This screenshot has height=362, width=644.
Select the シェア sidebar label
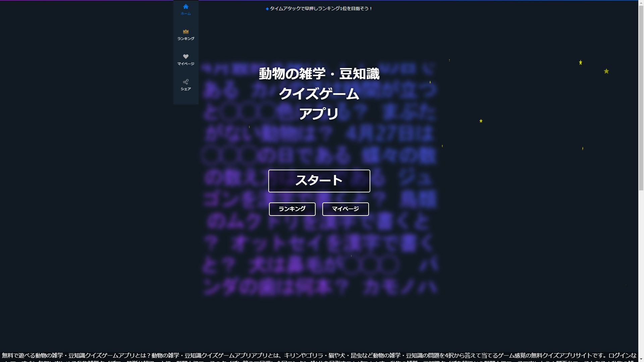[x=185, y=89]
